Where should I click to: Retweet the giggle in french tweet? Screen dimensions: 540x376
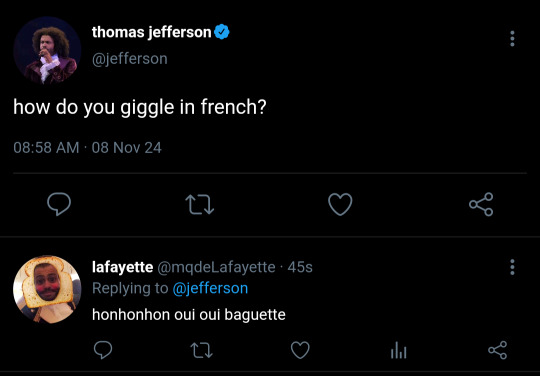pos(200,205)
